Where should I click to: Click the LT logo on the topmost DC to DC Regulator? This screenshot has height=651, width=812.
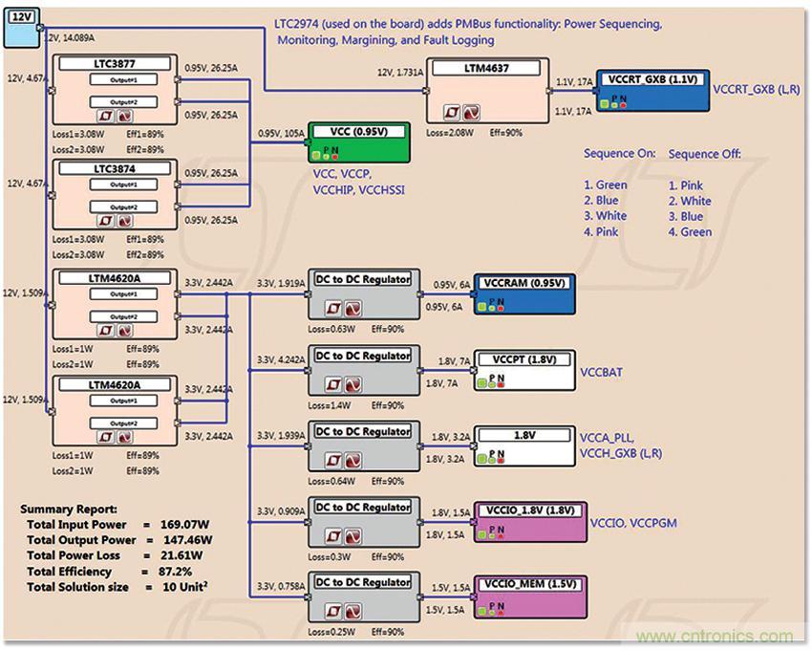(332, 306)
